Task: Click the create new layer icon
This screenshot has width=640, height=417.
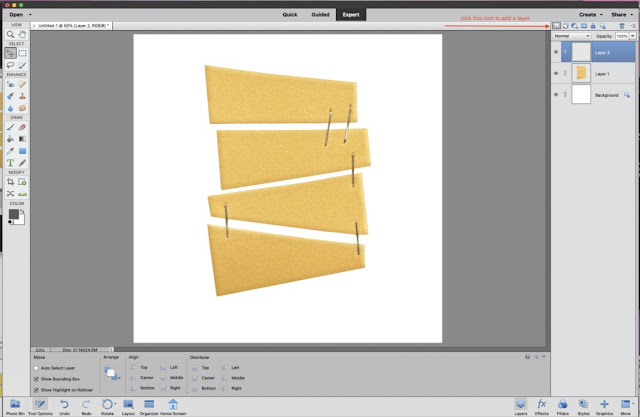Action: [556, 26]
